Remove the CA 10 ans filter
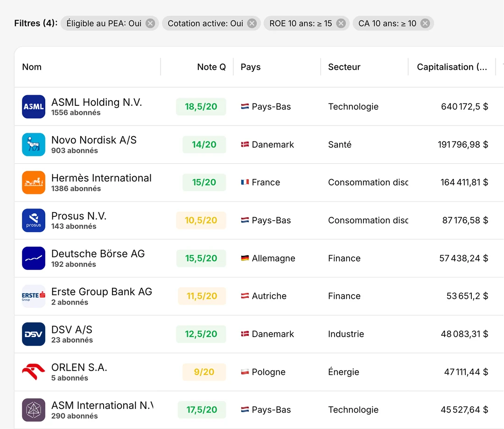The image size is (504, 429). (425, 23)
